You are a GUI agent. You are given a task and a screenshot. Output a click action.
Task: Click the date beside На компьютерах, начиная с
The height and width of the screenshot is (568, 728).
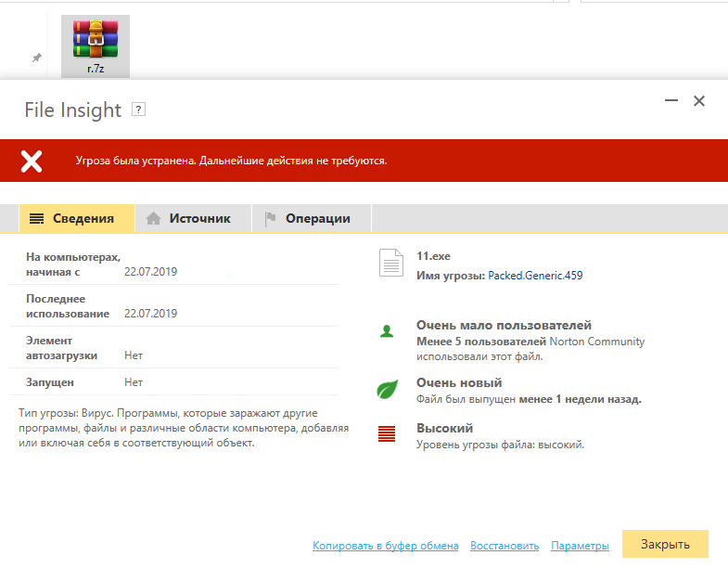tap(150, 271)
